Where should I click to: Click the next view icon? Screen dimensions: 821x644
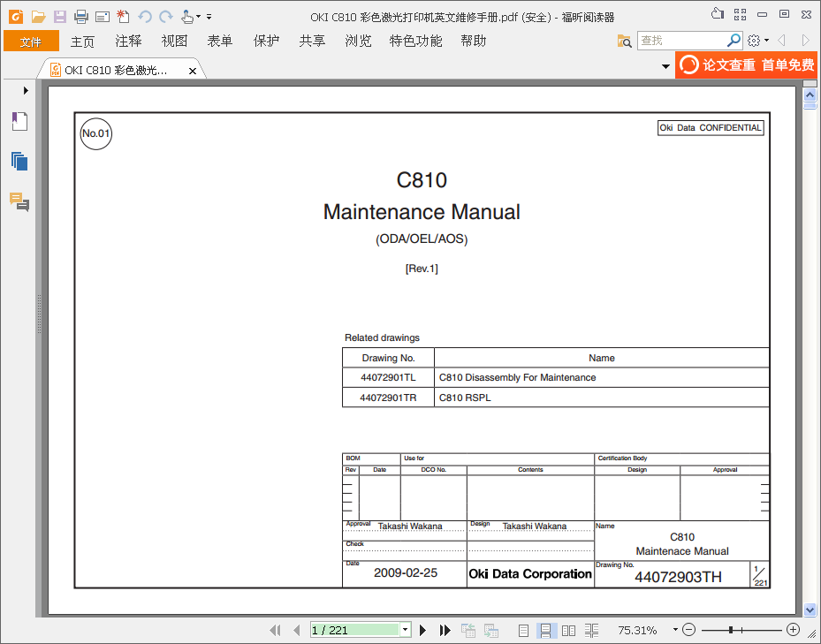tap(491, 630)
